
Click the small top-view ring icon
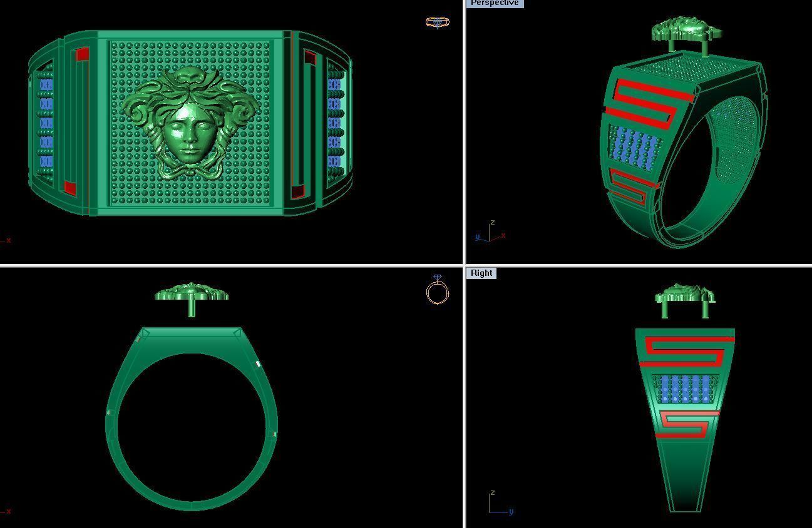click(438, 23)
